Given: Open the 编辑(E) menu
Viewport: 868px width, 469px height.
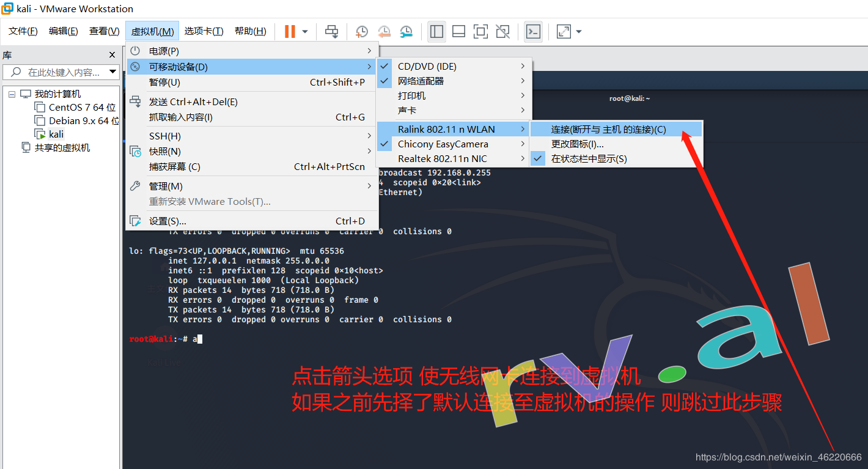Looking at the screenshot, I should [64, 31].
